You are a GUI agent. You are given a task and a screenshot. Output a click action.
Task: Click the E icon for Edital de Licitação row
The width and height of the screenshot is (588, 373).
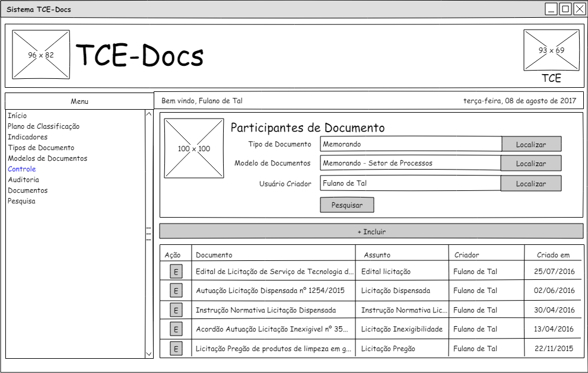[x=176, y=272]
